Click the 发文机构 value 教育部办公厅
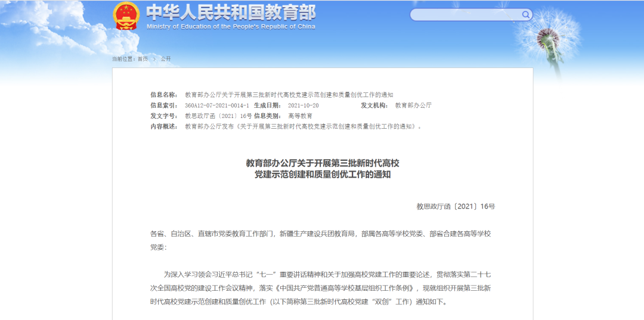This screenshot has height=320, width=644. click(413, 105)
